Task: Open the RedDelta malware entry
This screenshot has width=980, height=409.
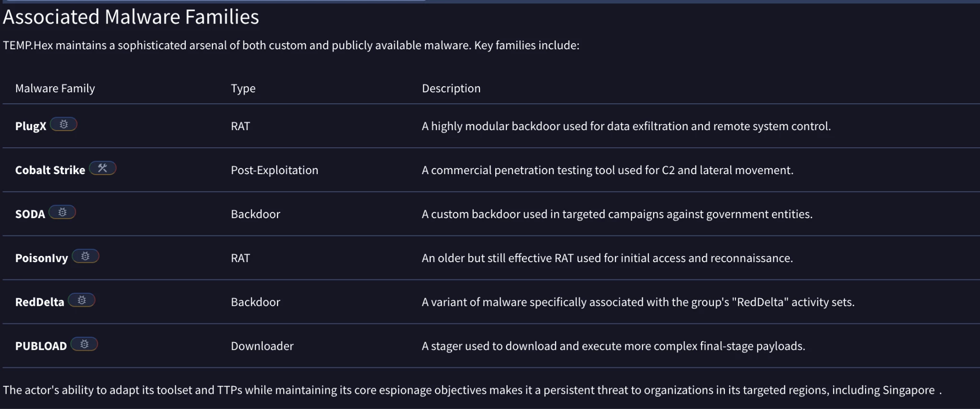Action: (40, 302)
